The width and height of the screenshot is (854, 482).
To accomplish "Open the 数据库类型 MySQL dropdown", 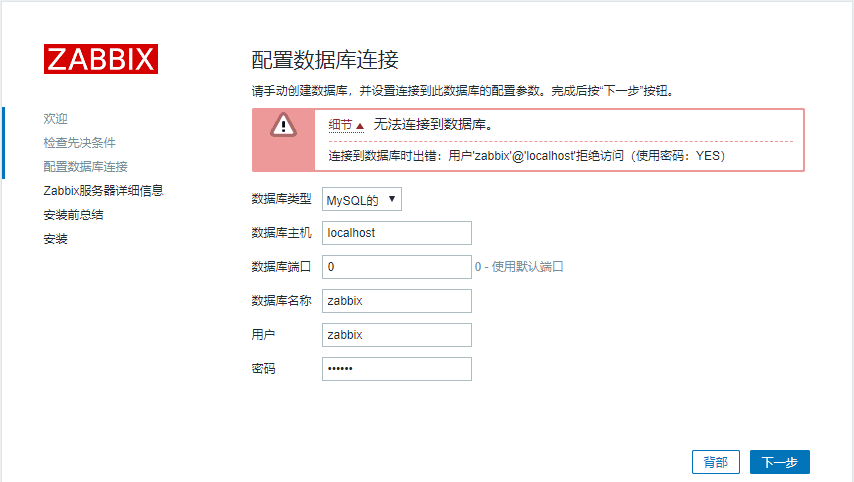I will [x=362, y=199].
